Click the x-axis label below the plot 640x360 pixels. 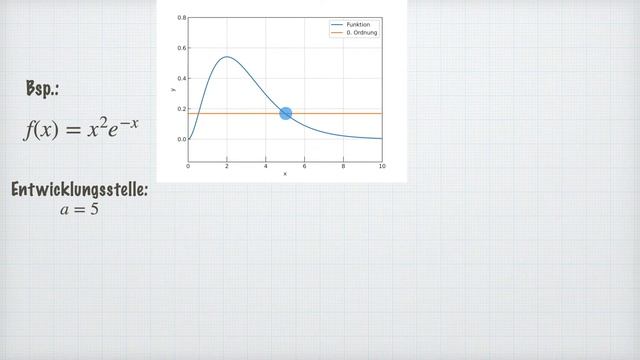(x=285, y=174)
